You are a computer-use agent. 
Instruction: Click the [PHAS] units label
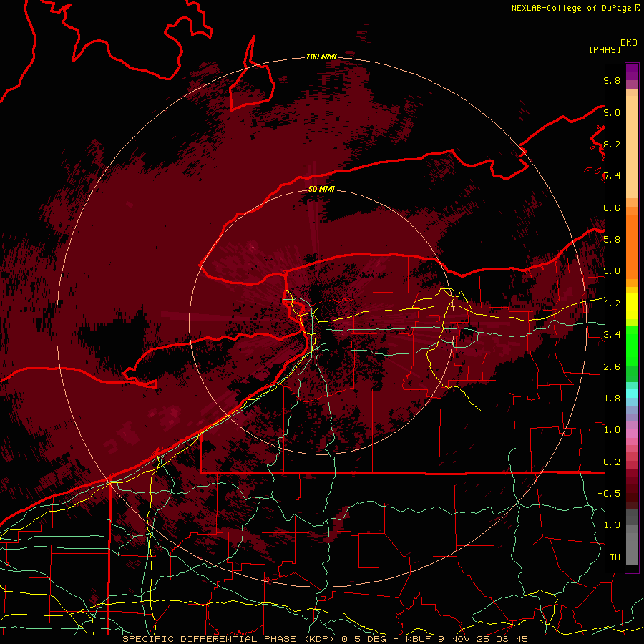coord(605,50)
